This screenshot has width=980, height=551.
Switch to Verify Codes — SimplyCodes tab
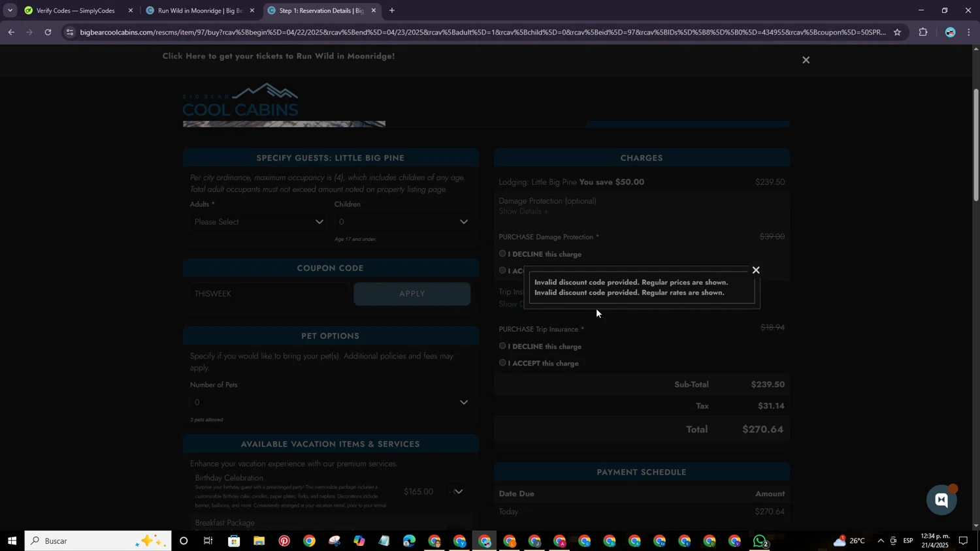(x=77, y=10)
